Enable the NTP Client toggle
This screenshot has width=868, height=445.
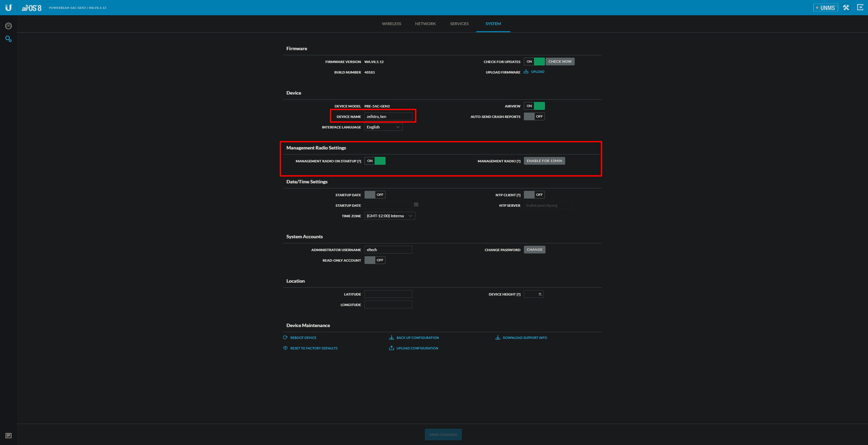click(534, 195)
